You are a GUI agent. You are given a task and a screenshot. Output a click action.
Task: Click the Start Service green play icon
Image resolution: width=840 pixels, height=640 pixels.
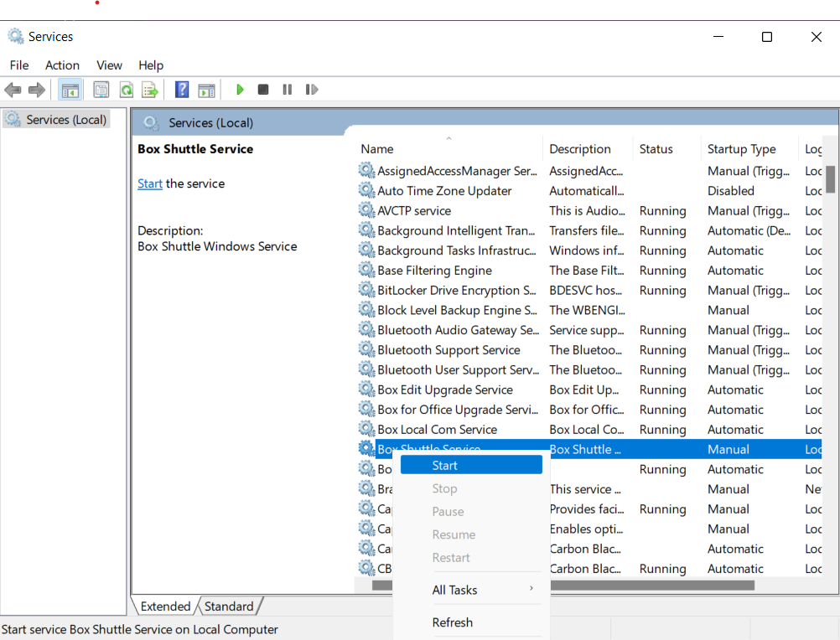240,90
